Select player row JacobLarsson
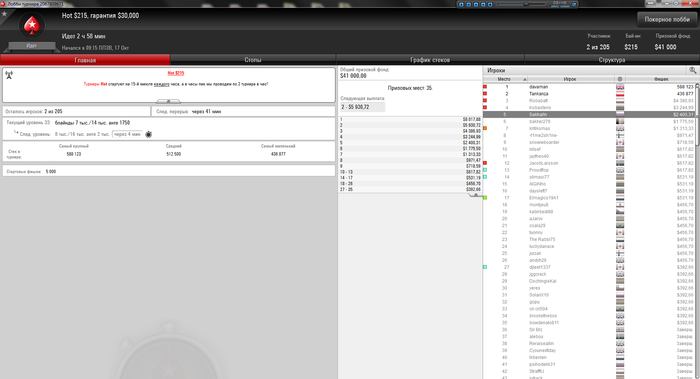The height and width of the screenshot is (379, 700). [x=589, y=163]
